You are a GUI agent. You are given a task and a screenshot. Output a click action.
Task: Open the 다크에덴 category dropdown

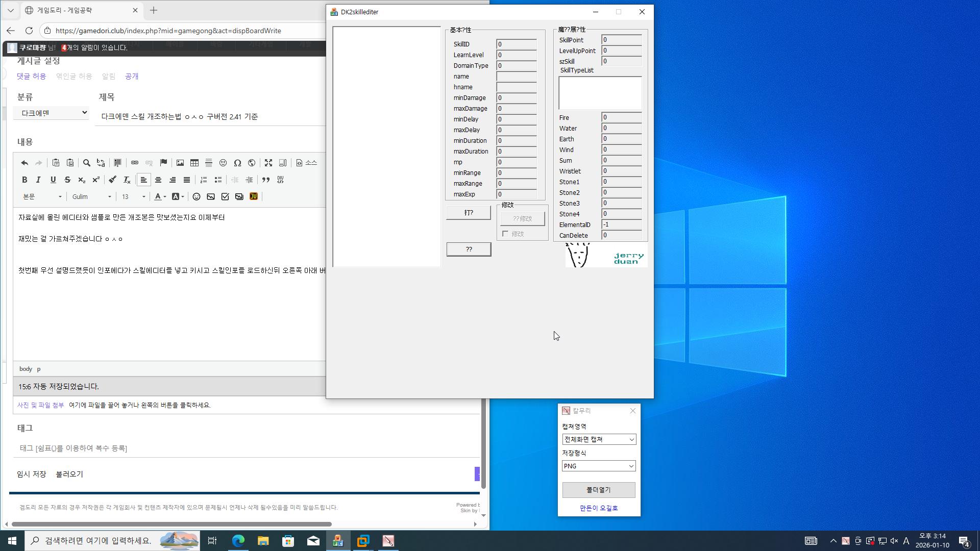coord(51,113)
